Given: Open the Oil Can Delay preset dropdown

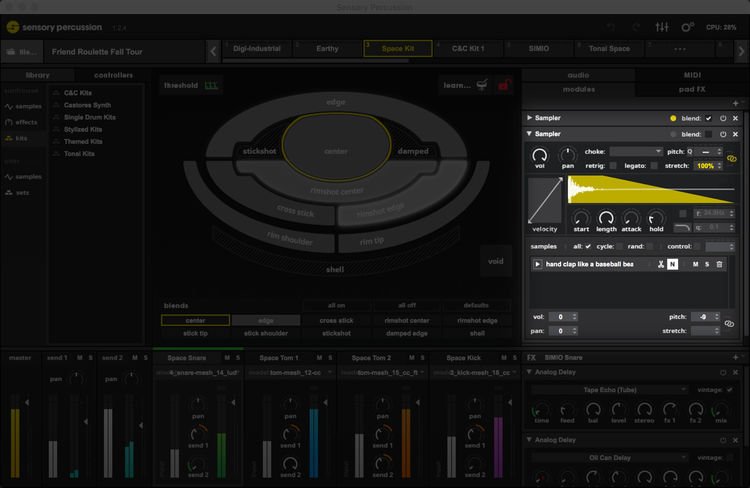Looking at the screenshot, I should pyautogui.click(x=609, y=458).
